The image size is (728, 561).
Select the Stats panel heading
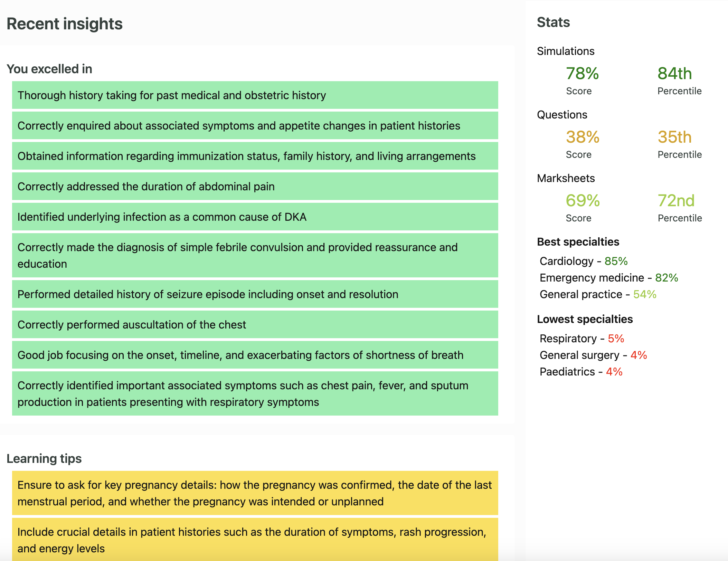click(553, 22)
